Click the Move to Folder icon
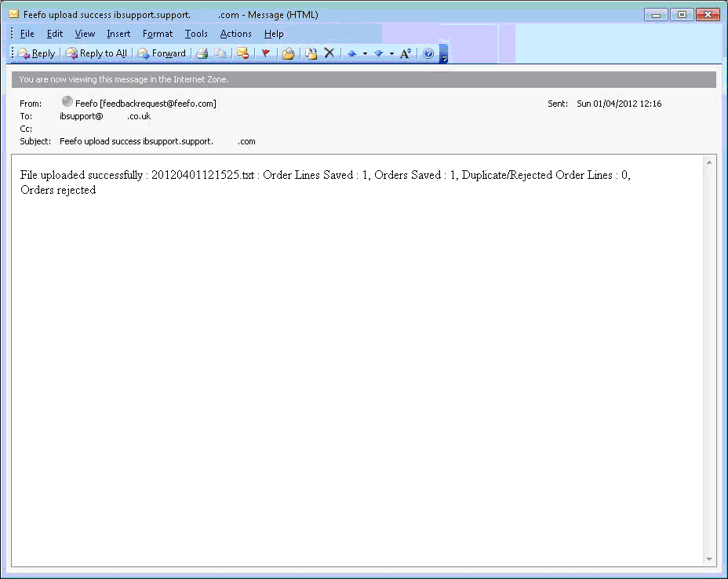Screen dimensions: 728x579 288,53
